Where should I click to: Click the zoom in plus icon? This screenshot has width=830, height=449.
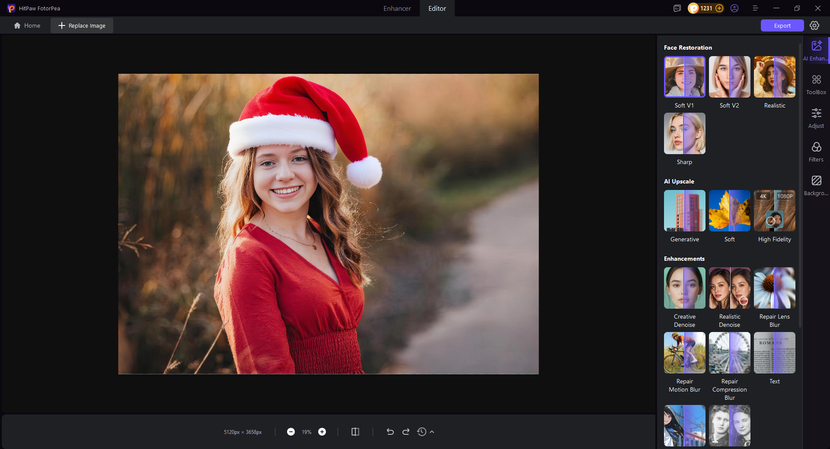tap(322, 432)
